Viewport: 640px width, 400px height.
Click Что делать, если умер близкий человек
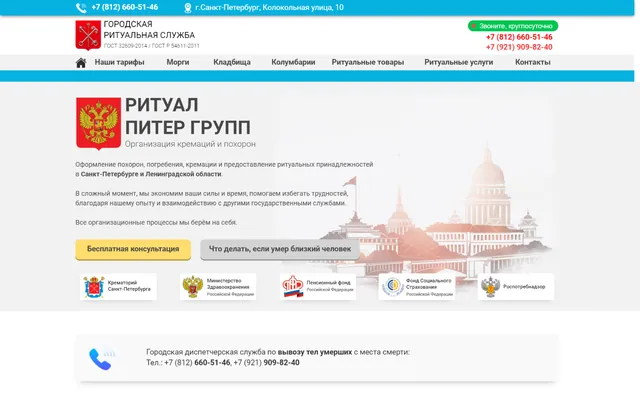pyautogui.click(x=280, y=249)
